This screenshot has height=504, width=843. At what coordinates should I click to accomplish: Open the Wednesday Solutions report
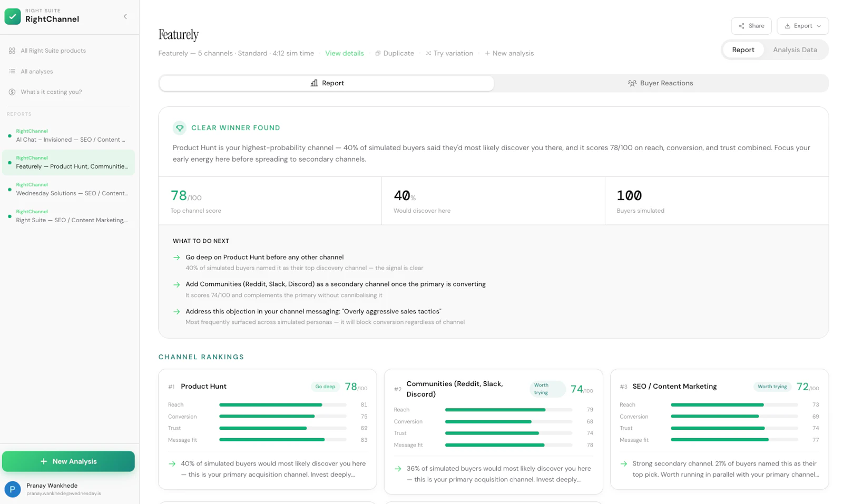(68, 189)
